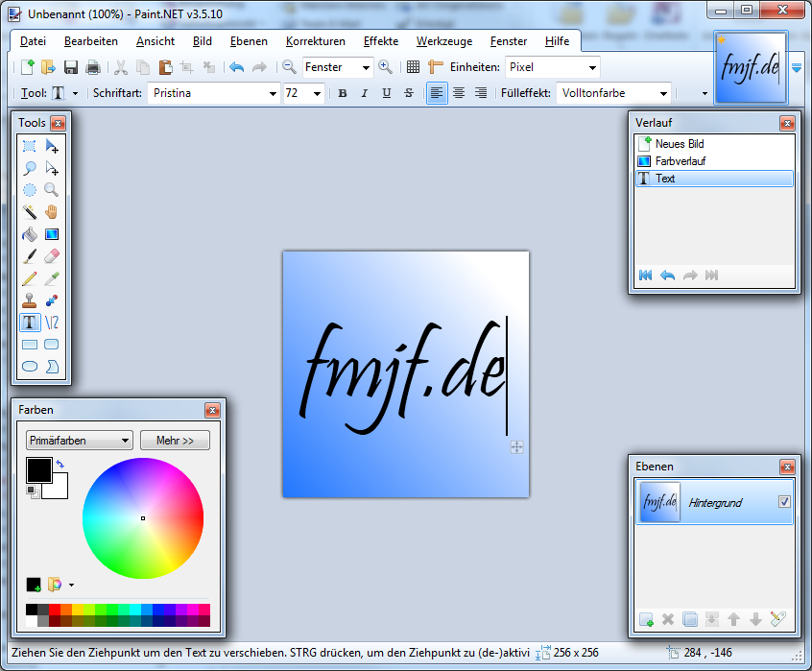Click the Paste clipboard icon
The image size is (812, 671).
[x=165, y=67]
